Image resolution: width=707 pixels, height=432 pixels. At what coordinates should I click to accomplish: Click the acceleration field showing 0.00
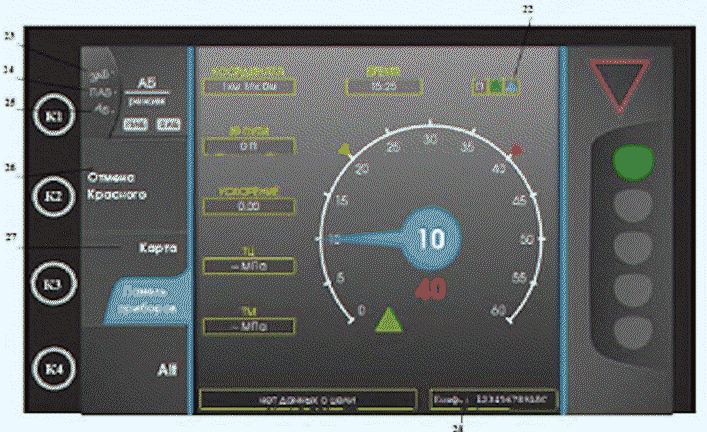(249, 206)
